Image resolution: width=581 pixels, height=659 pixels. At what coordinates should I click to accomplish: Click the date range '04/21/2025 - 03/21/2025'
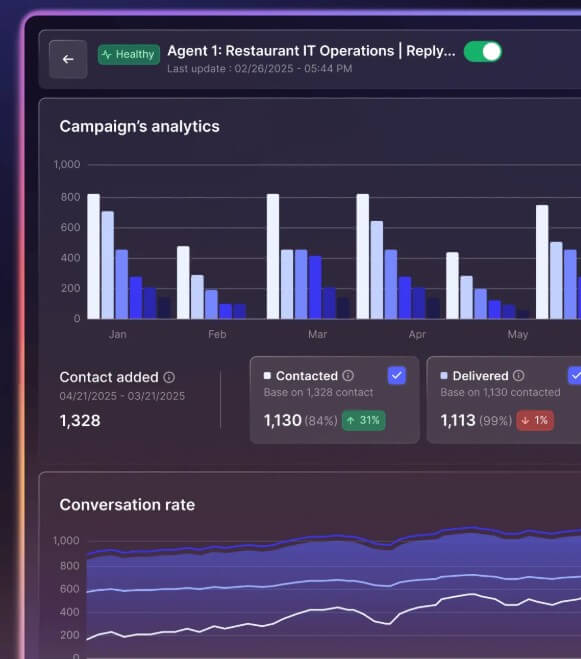(122, 396)
